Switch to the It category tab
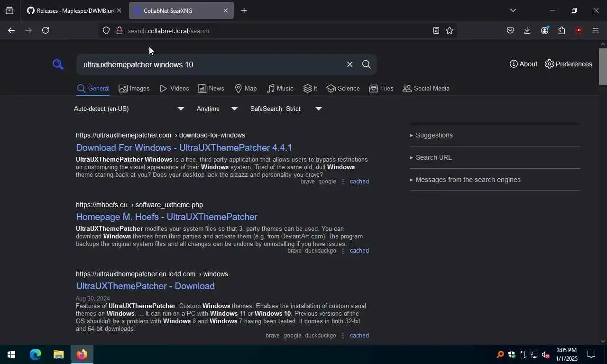Viewport: 607px width, 364px height. tap(310, 89)
